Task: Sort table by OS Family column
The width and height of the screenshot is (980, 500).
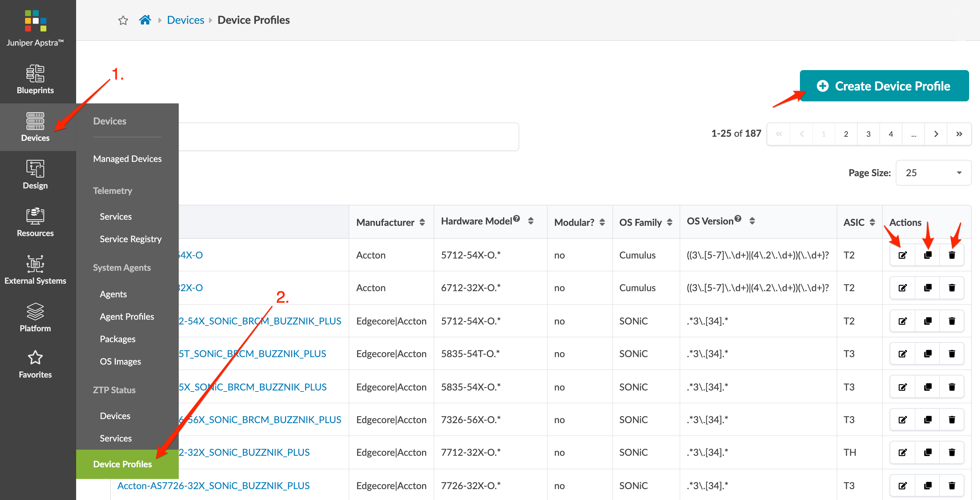Action: (x=669, y=222)
